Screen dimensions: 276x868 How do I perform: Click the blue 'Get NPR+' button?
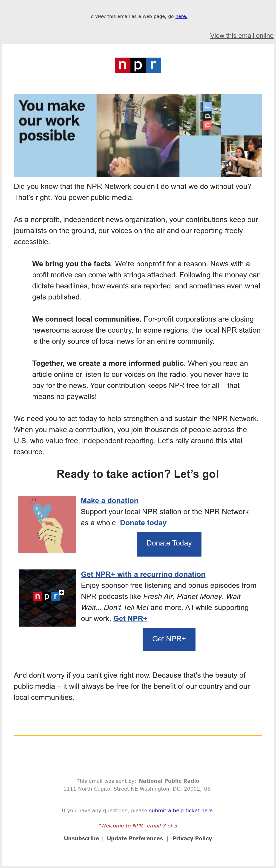coord(169,639)
